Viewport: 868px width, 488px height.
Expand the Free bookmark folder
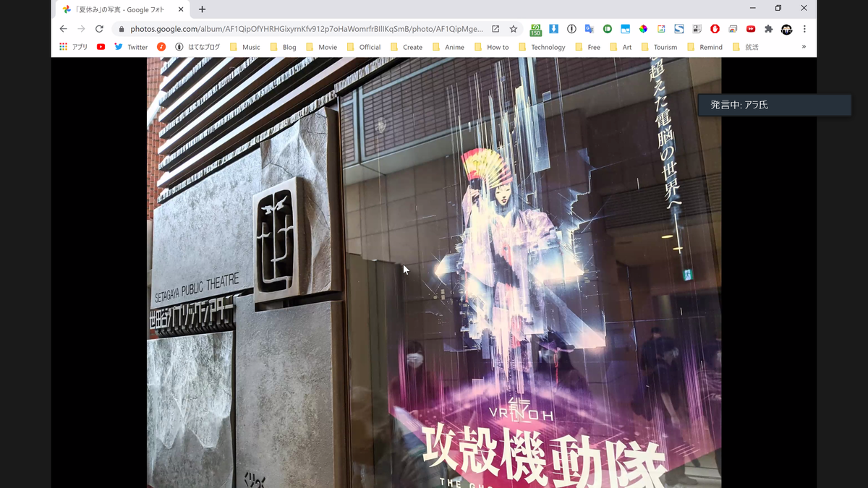(x=587, y=47)
